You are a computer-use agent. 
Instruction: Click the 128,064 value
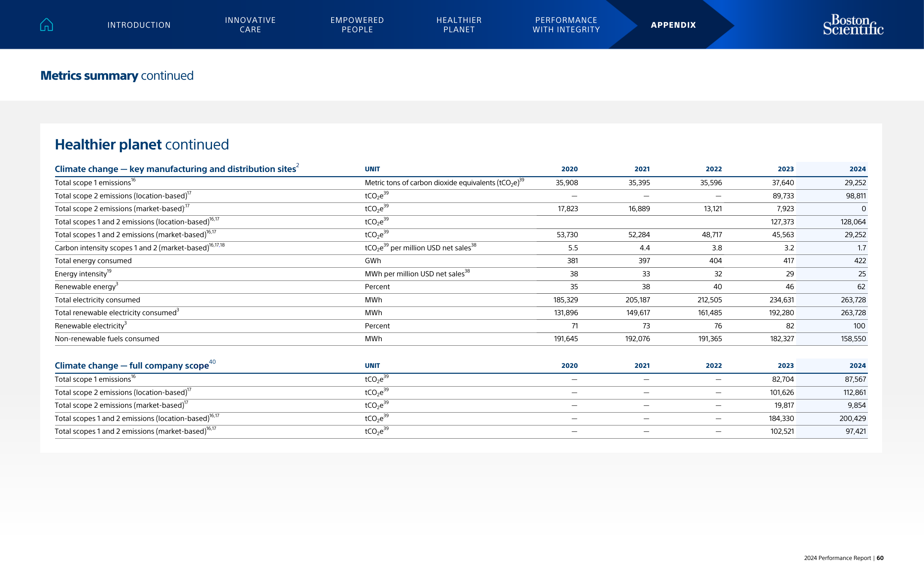(853, 222)
